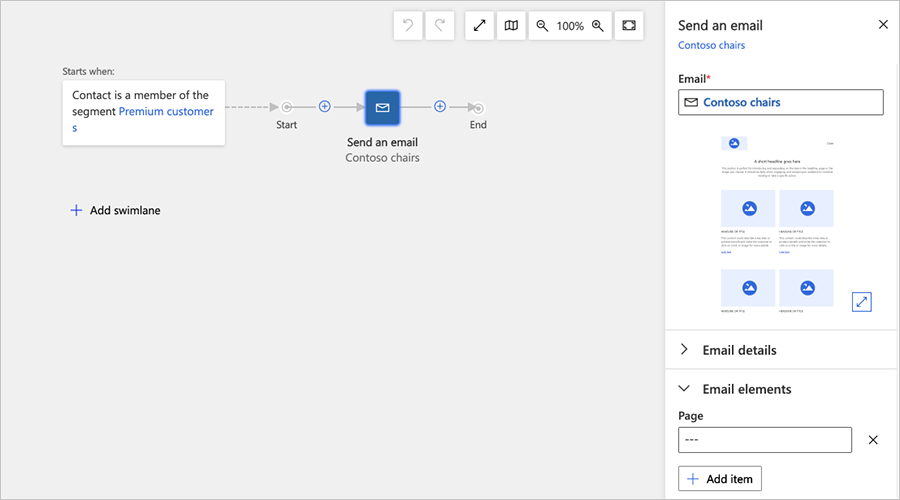This screenshot has height=500, width=900.
Task: Click the redo arrow in canvas toolbar
Action: point(440,26)
